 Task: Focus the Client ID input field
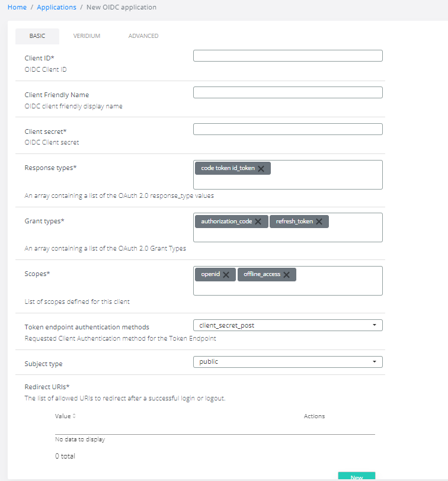click(x=287, y=56)
